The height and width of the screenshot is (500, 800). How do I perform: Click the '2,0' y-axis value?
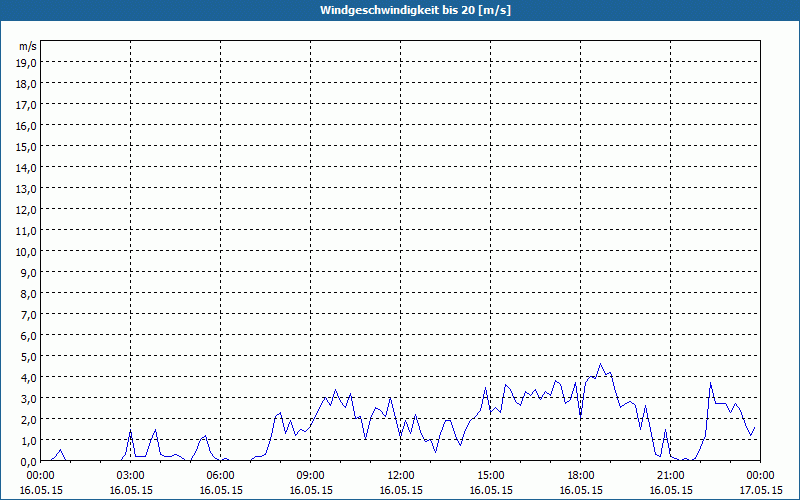[x=28, y=419]
